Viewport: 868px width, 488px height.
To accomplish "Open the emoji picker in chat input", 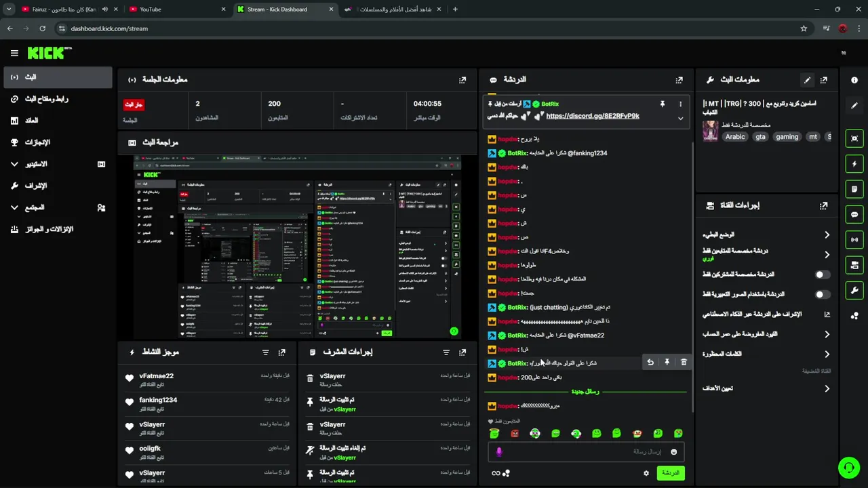I will coord(673,451).
